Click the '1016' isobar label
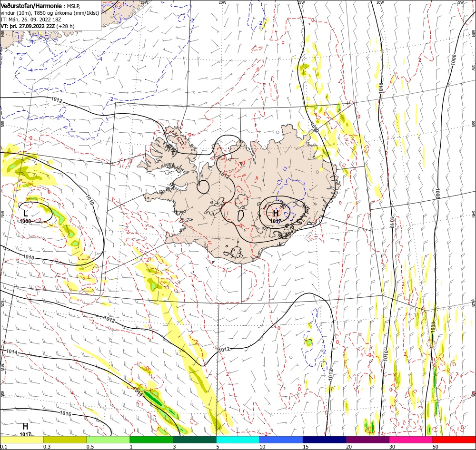The height and width of the screenshot is (450, 476). 65,413
